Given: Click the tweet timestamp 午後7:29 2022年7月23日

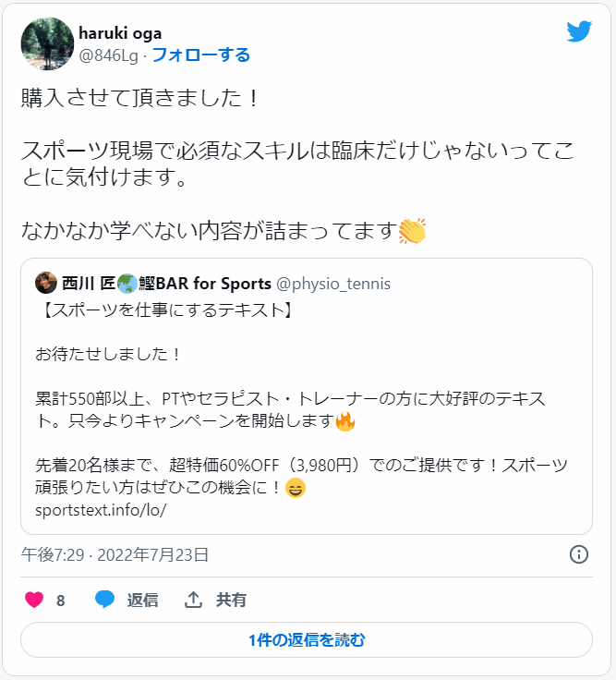Looking at the screenshot, I should pyautogui.click(x=115, y=554).
